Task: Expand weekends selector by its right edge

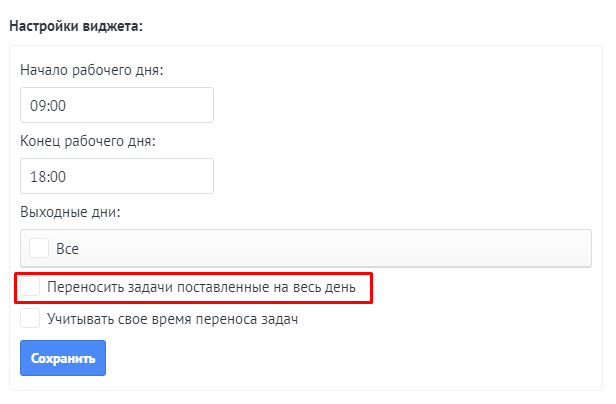Action: (x=581, y=248)
